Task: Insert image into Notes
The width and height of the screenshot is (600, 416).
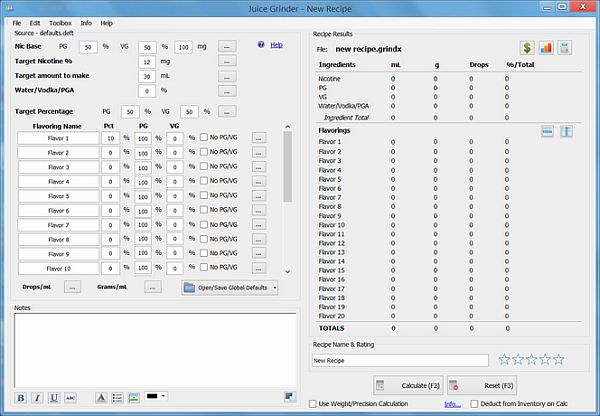Action: (134, 398)
